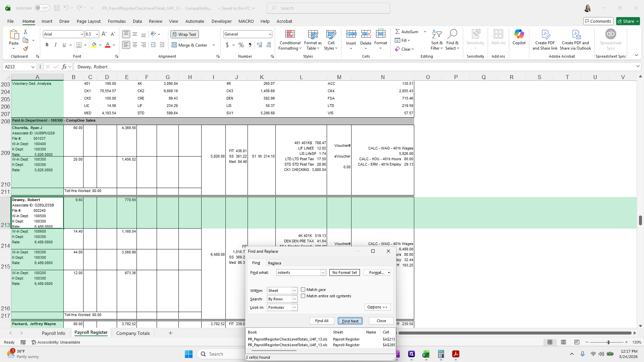Switch to Page Break Preview view icon
644x362 pixels.
click(577, 342)
